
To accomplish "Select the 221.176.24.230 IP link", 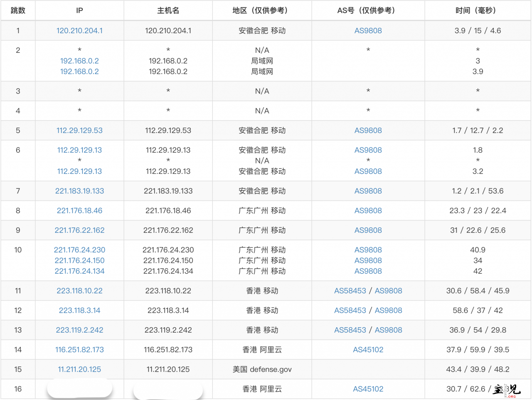I will pyautogui.click(x=79, y=250).
